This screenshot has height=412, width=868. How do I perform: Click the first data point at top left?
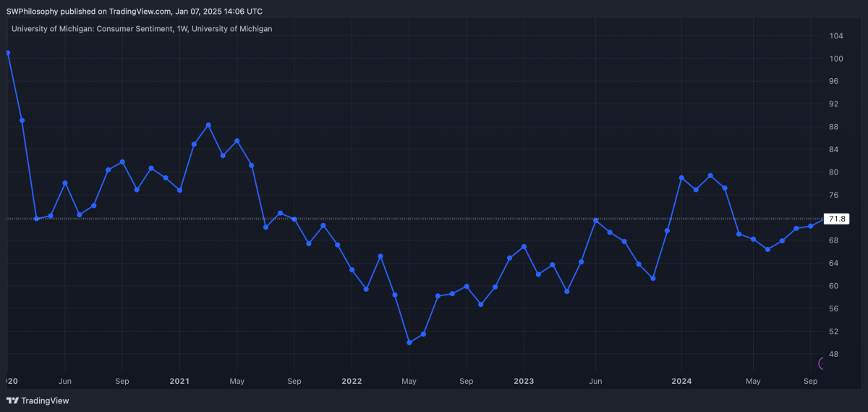coord(7,53)
